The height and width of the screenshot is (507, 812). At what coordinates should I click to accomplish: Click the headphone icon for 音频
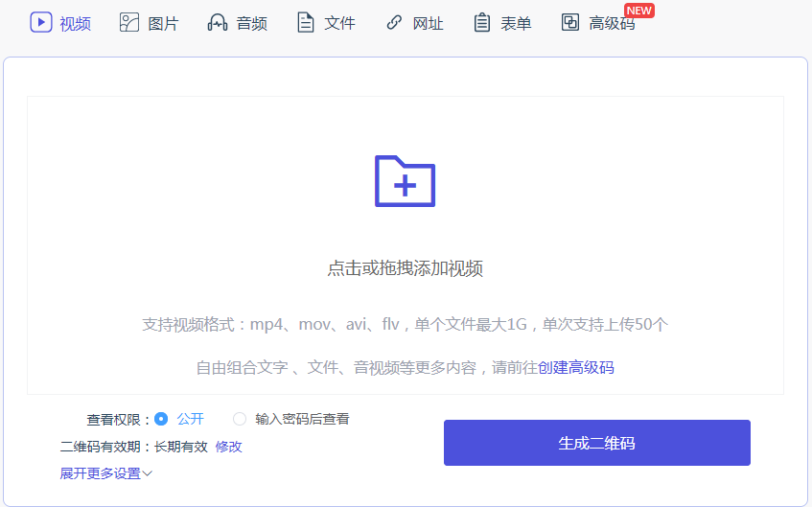click(x=218, y=22)
